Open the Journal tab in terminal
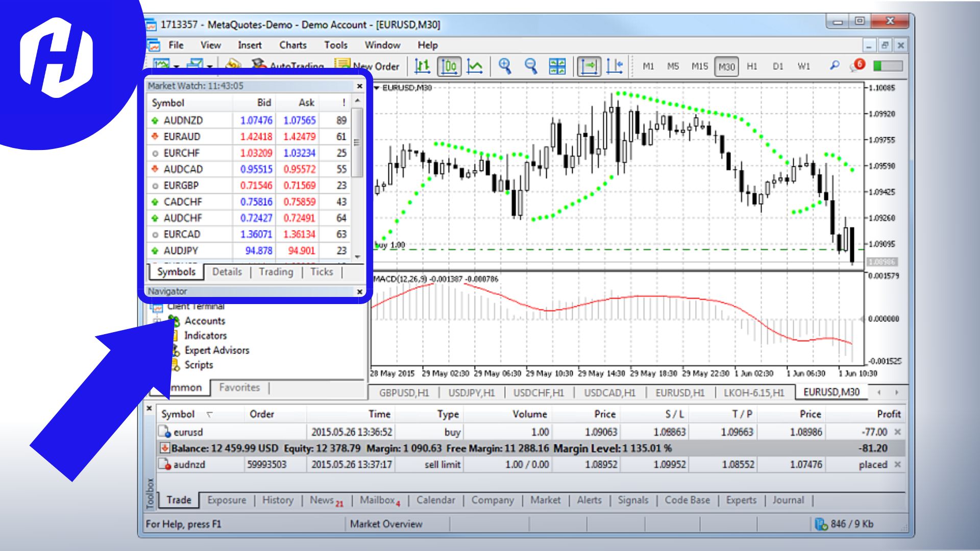 pyautogui.click(x=788, y=500)
